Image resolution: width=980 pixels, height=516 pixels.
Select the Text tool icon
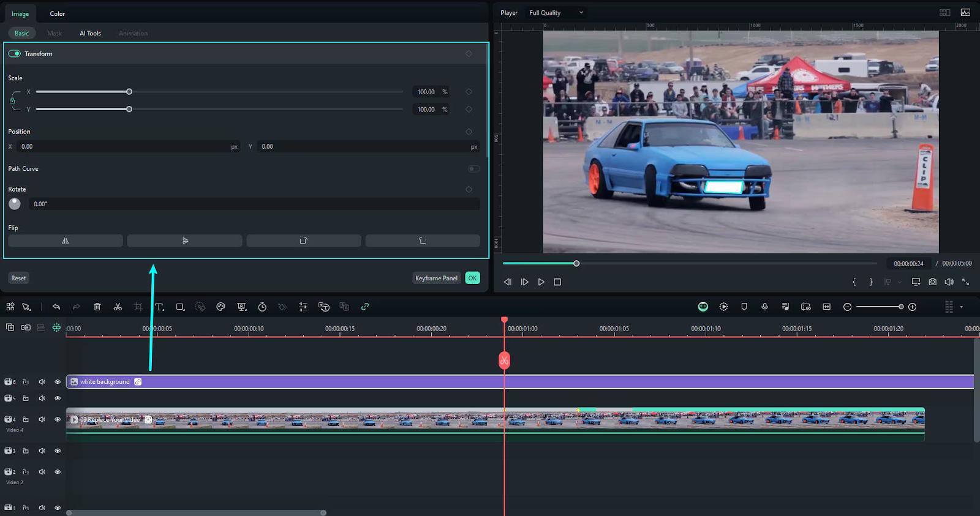(159, 307)
